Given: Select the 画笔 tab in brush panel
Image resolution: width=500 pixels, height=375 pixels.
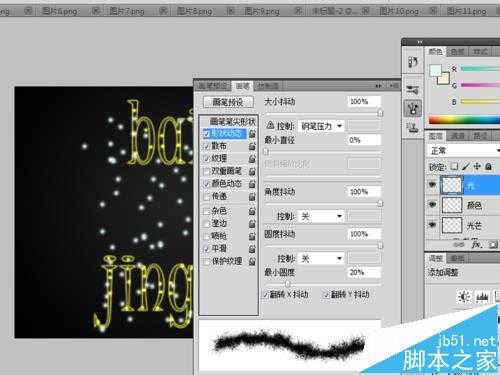Looking at the screenshot, I should (x=242, y=86).
